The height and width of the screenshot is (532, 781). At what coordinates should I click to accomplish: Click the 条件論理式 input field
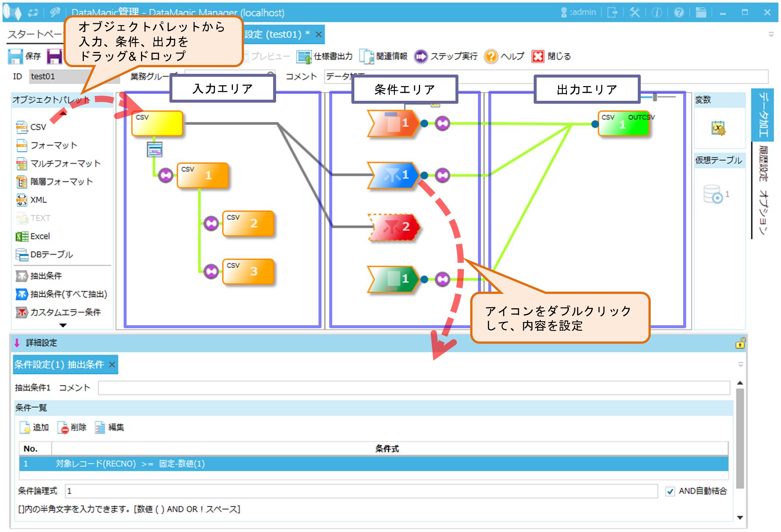point(361,491)
